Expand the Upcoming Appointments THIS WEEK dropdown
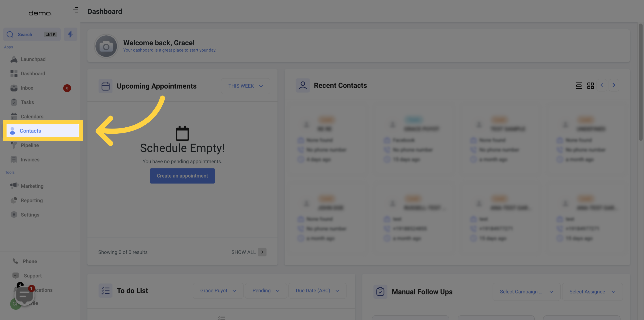 [x=246, y=86]
